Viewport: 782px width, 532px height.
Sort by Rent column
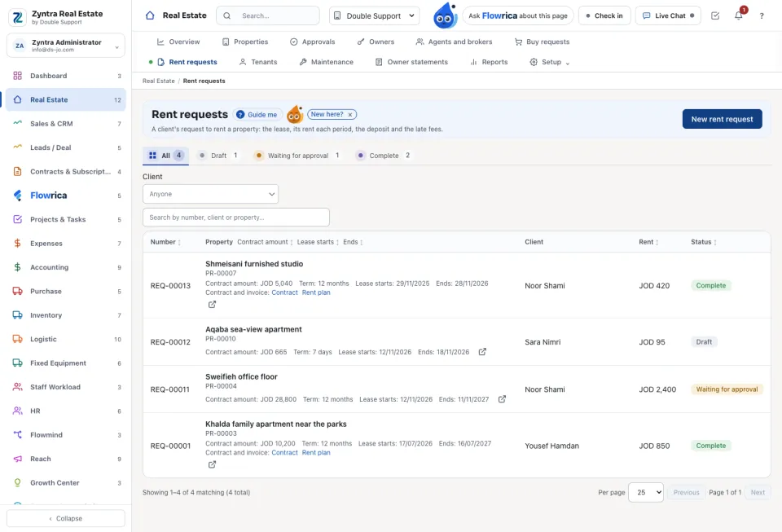click(x=648, y=242)
